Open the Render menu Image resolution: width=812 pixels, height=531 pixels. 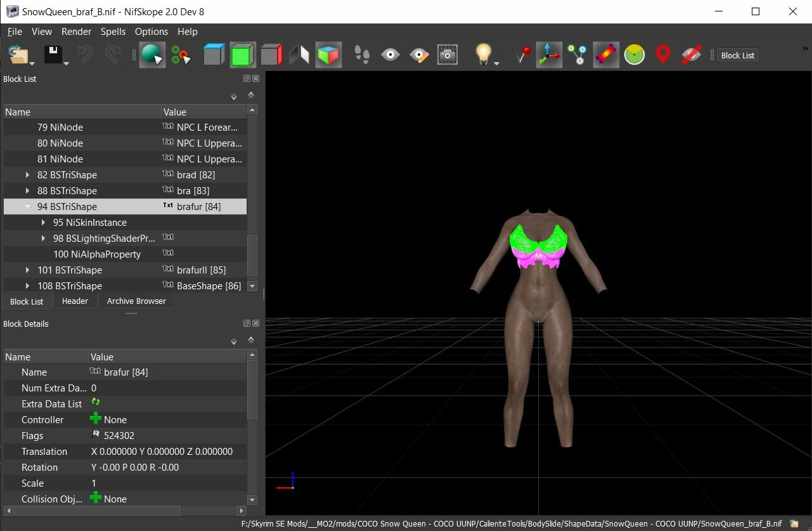pos(76,31)
